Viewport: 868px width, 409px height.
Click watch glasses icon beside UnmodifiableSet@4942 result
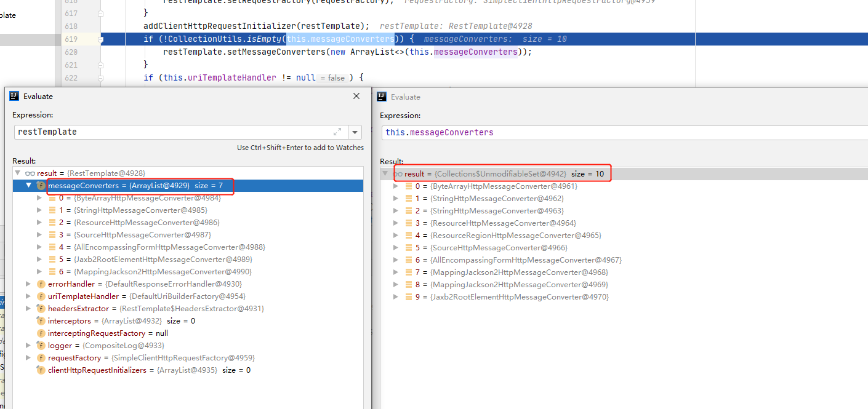point(398,174)
